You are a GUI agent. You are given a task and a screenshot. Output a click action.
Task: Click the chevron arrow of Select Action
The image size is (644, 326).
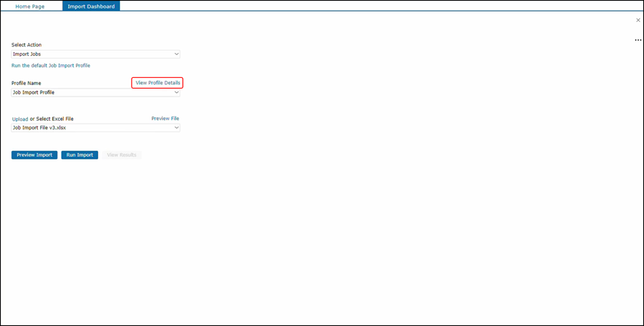[x=177, y=54]
